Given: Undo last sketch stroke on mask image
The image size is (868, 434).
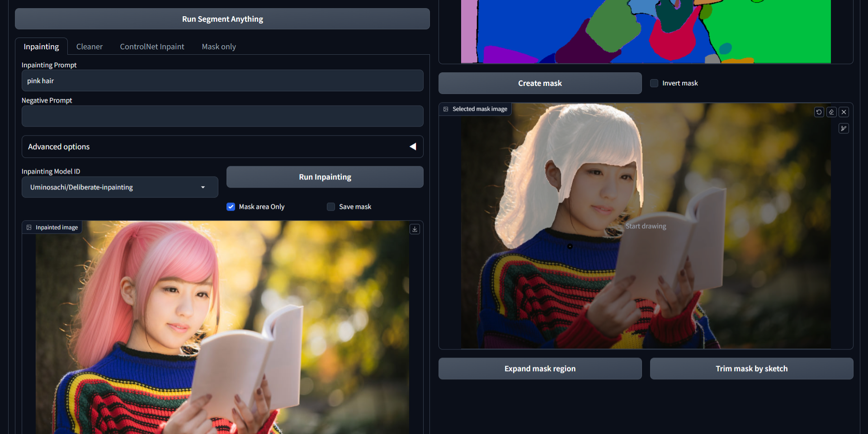Looking at the screenshot, I should pos(819,112).
